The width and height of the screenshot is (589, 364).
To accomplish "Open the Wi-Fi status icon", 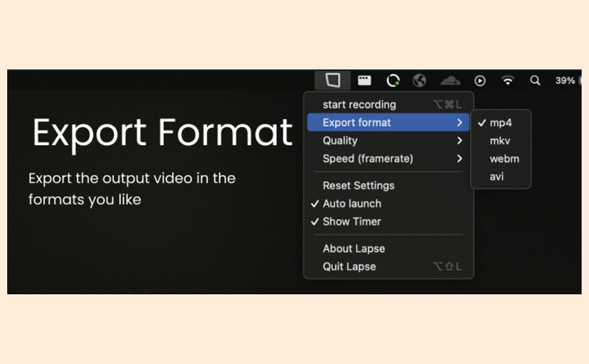I will tap(508, 80).
